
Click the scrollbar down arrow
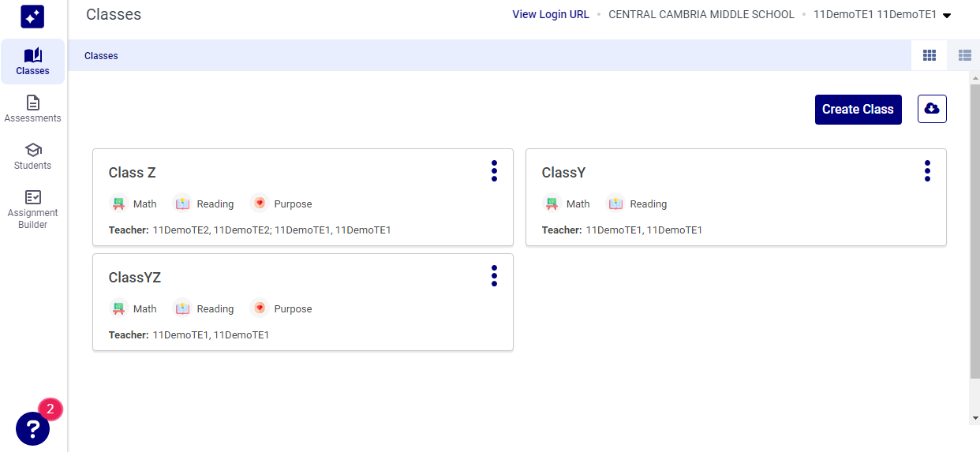(975, 418)
